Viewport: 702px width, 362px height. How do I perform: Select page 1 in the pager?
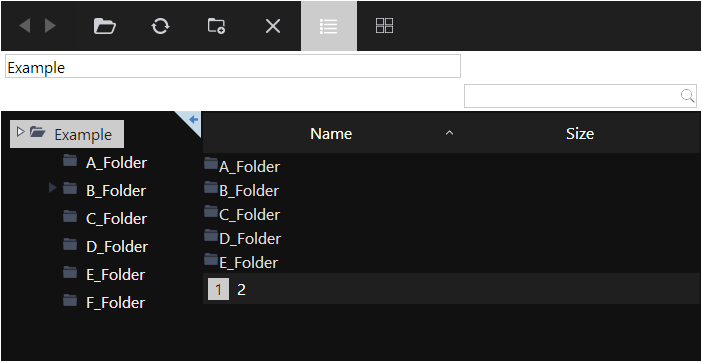pos(218,290)
